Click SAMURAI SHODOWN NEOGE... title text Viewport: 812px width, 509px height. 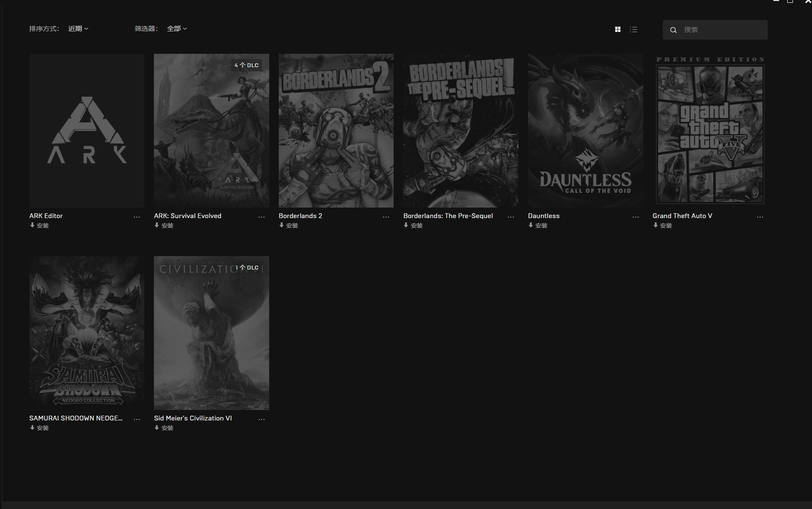pyautogui.click(x=76, y=418)
